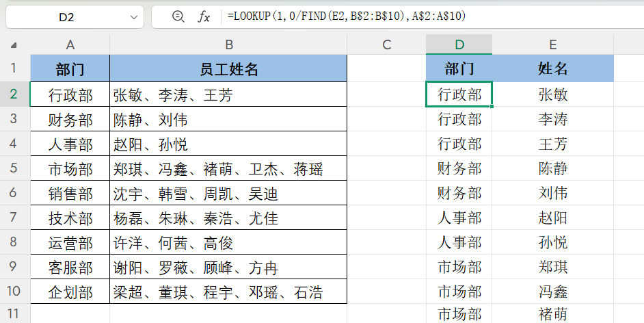
Task: Select cell with 梁超、董琪、程宇、邓瑶、石浩
Action: coord(228,292)
